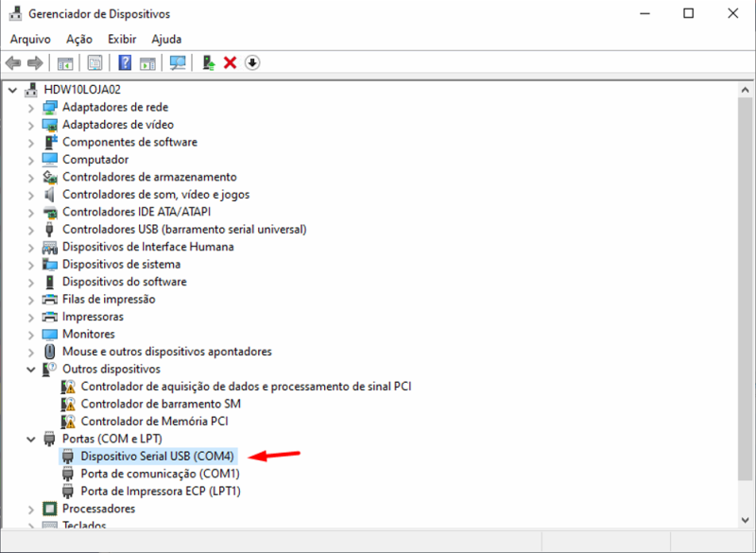The image size is (756, 553).
Task: Open the Exibir menu
Action: click(121, 39)
